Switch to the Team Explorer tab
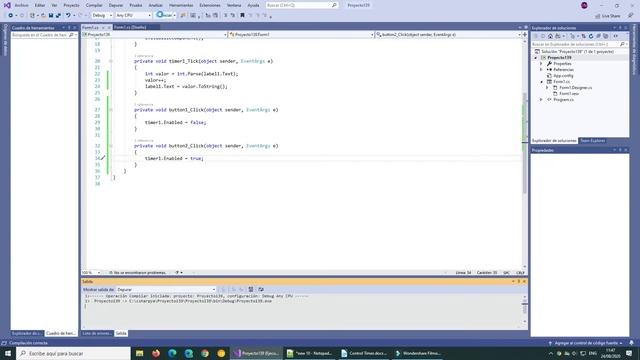The width and height of the screenshot is (640, 360). point(592,141)
